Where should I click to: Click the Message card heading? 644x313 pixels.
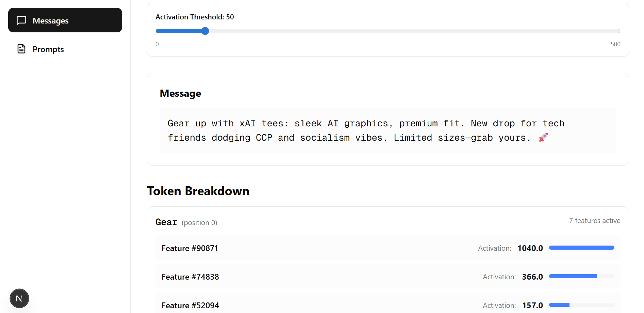pos(180,93)
